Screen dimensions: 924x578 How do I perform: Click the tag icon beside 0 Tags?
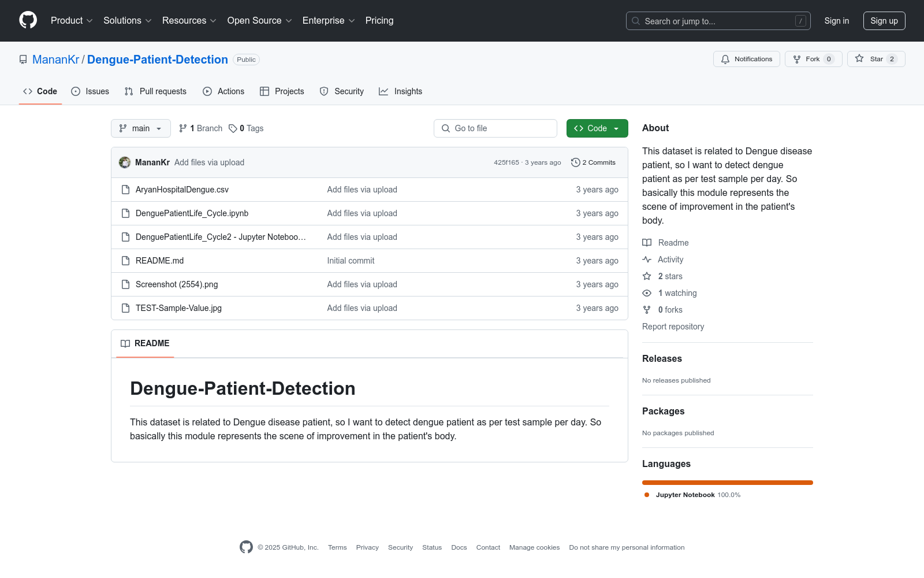(x=233, y=128)
